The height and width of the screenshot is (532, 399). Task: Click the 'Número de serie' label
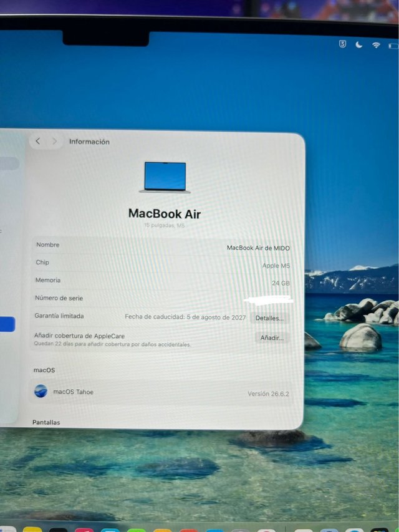coord(59,298)
